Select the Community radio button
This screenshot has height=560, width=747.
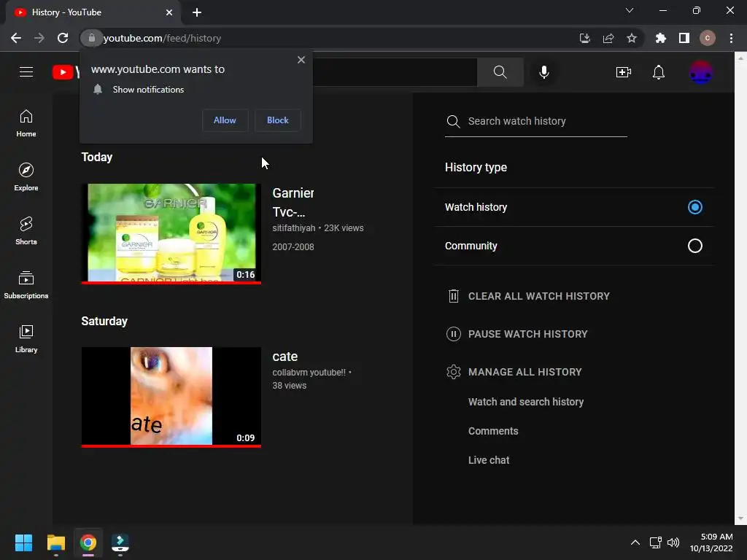[x=694, y=246]
